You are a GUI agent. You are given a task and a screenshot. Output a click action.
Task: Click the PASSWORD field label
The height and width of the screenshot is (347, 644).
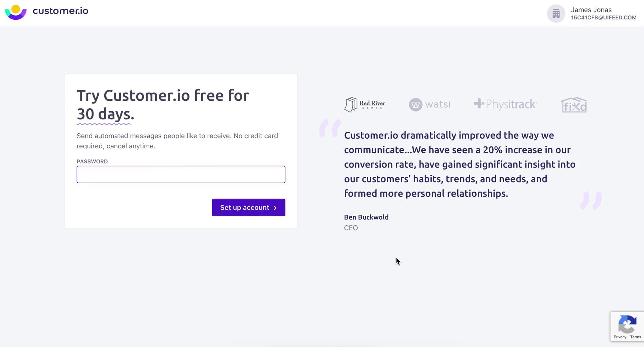tap(92, 161)
